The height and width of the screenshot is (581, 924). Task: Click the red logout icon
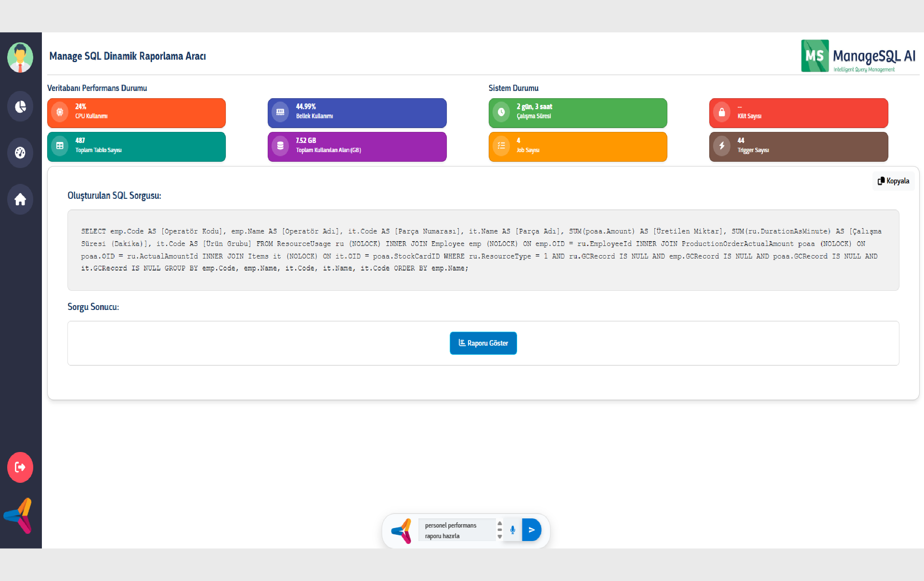click(20, 467)
